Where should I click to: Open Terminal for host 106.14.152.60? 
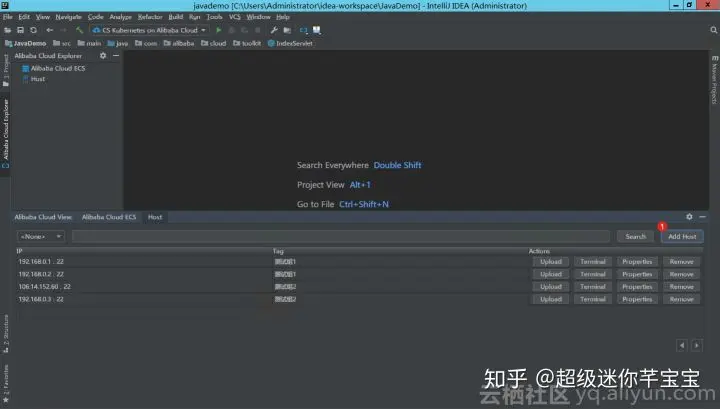(x=592, y=286)
